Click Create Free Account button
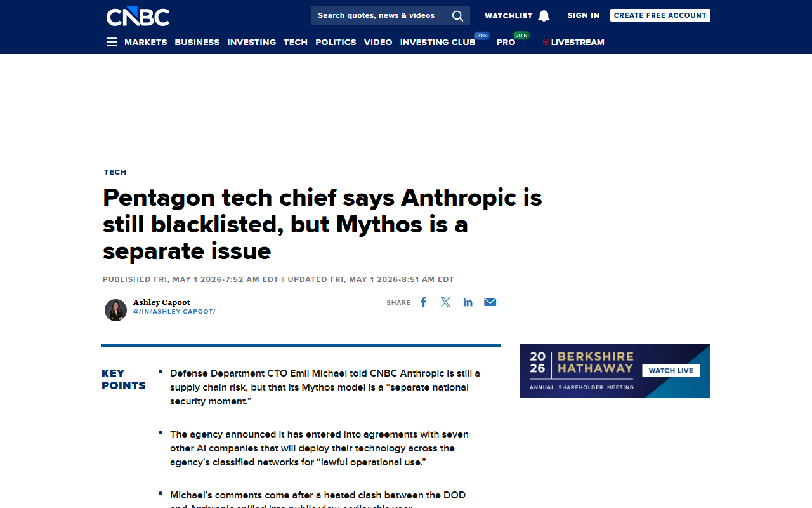 [x=660, y=15]
